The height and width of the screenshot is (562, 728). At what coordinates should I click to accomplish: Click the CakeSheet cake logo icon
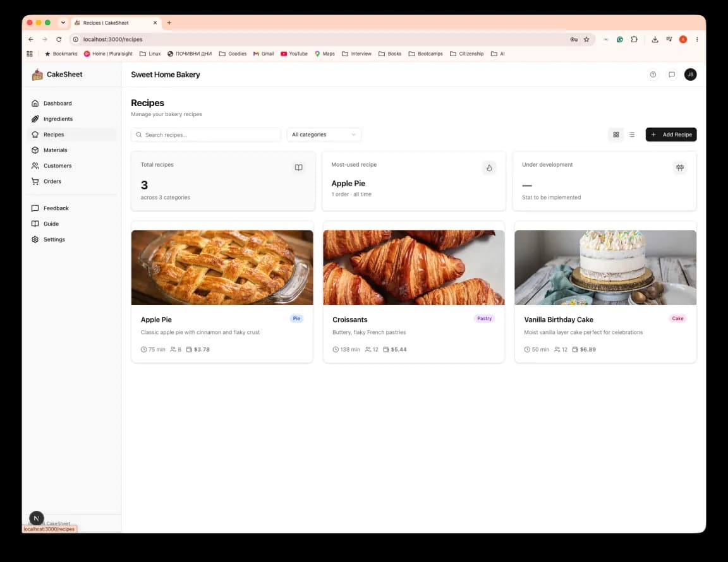click(37, 75)
